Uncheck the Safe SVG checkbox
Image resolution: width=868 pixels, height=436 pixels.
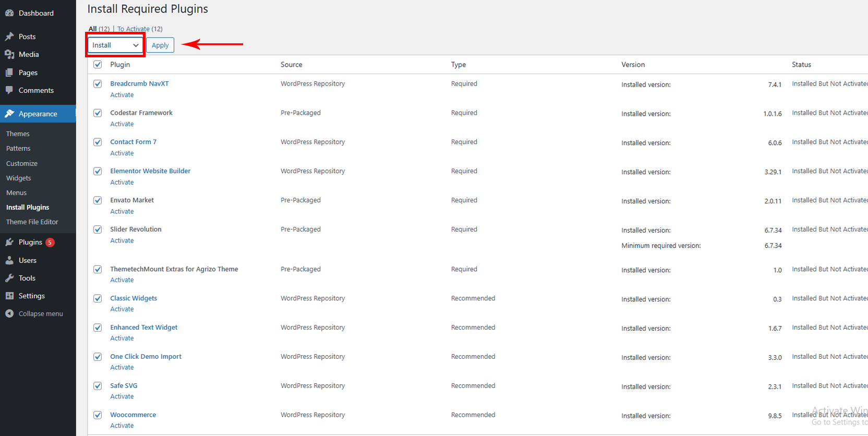tap(98, 386)
